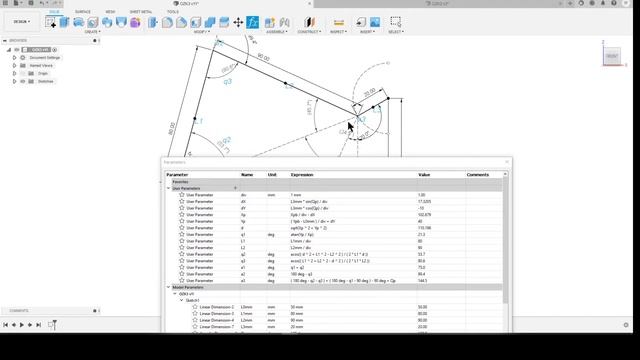Switch to the TOOLS tab
Image resolution: width=640 pixels, height=360 pixels.
pyautogui.click(x=173, y=12)
